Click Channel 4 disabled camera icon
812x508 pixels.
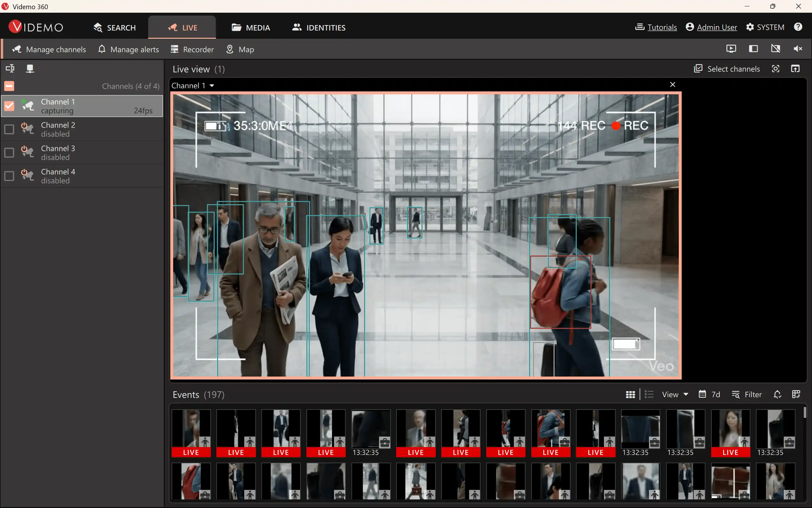pyautogui.click(x=28, y=175)
